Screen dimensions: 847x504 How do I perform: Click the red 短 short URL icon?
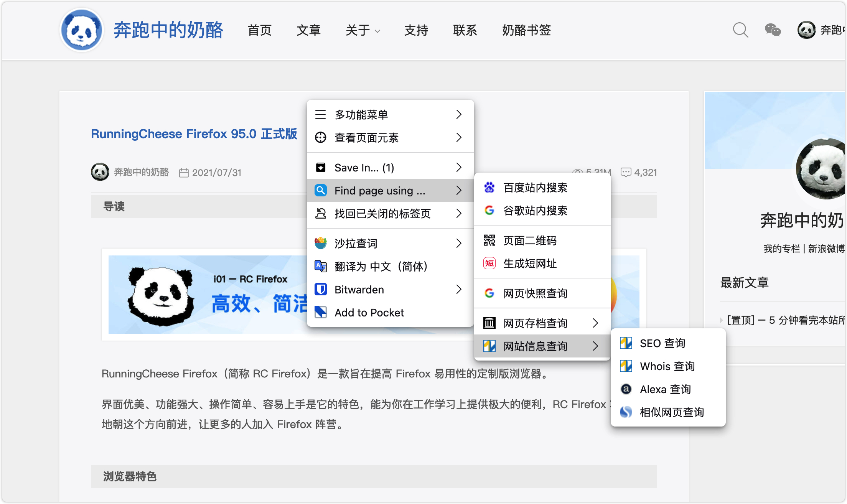[489, 264]
